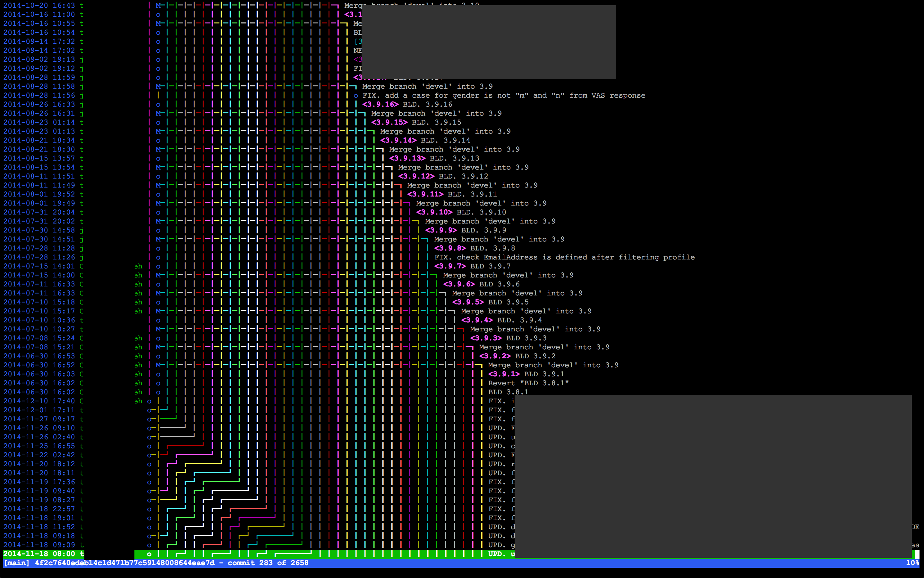Select date 2014-11-22 02:42 row
Image resolution: width=924 pixels, height=578 pixels.
39,455
